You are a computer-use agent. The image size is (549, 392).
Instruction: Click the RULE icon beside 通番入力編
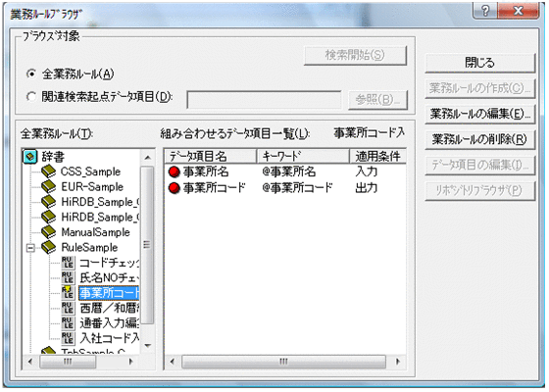click(68, 323)
